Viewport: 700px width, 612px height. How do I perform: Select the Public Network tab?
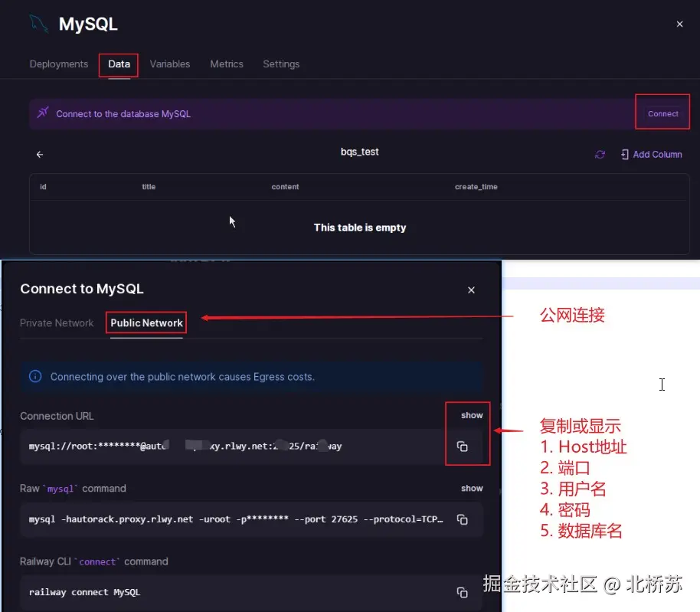coord(146,322)
